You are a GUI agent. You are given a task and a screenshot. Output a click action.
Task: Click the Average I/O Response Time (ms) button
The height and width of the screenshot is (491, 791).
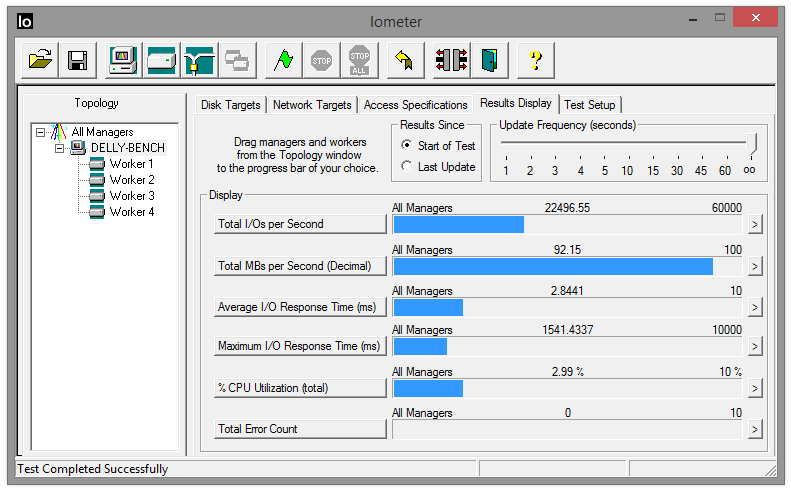tap(300, 307)
